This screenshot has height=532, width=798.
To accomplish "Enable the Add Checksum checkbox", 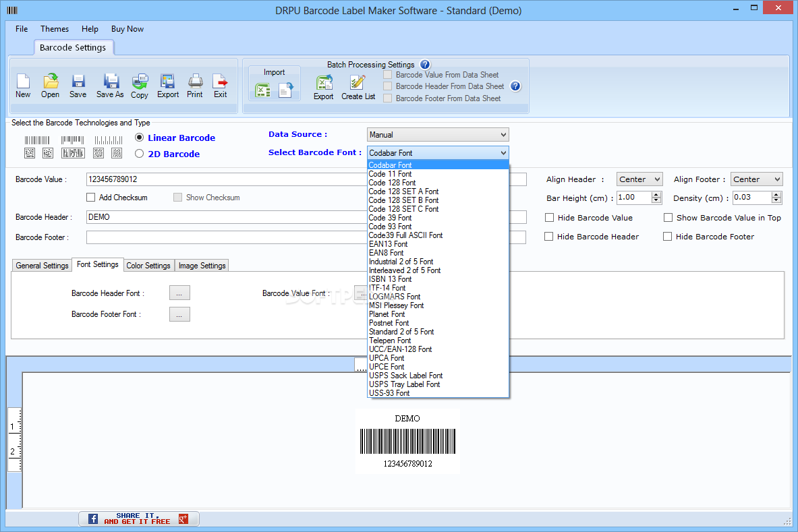I will coord(90,198).
